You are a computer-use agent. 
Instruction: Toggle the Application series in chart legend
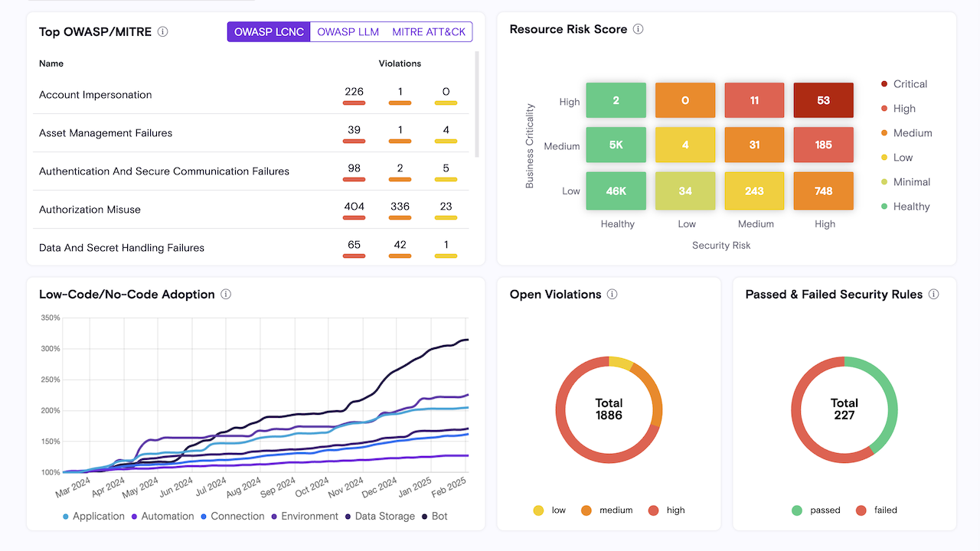click(93, 517)
